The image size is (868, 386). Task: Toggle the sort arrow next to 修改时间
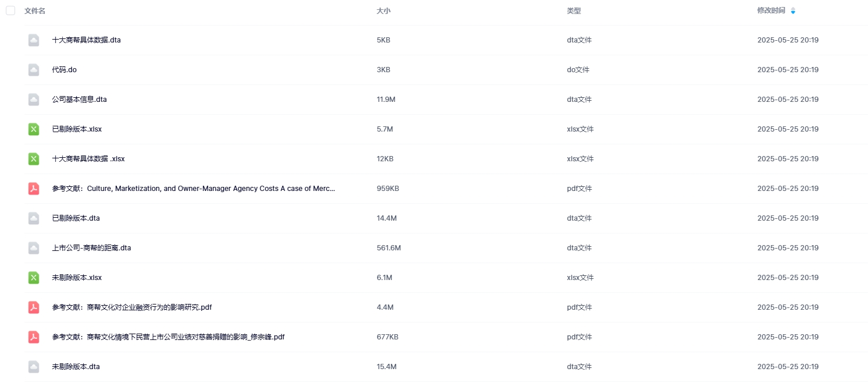793,11
